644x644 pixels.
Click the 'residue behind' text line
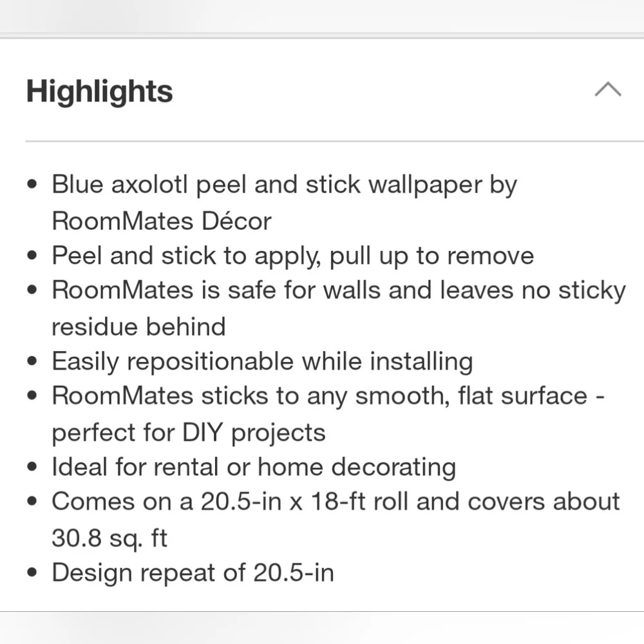tap(139, 327)
